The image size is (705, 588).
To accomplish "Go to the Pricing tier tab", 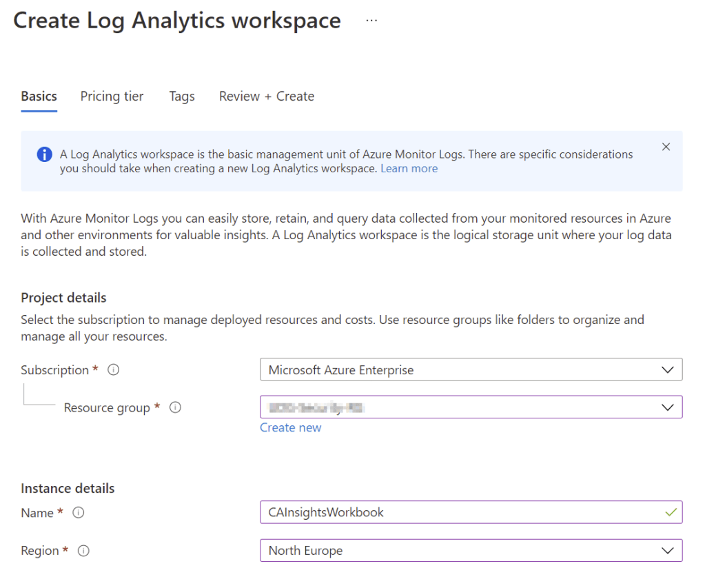I will tap(112, 97).
